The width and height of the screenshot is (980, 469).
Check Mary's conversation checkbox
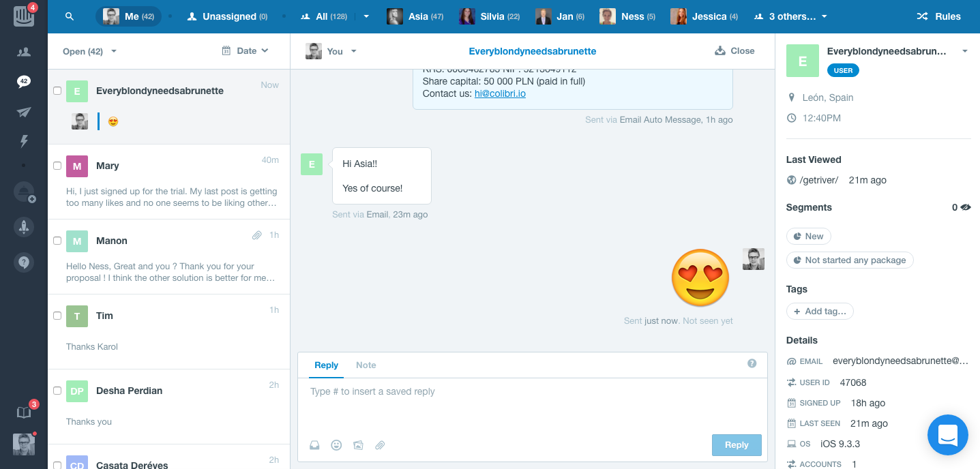57,166
